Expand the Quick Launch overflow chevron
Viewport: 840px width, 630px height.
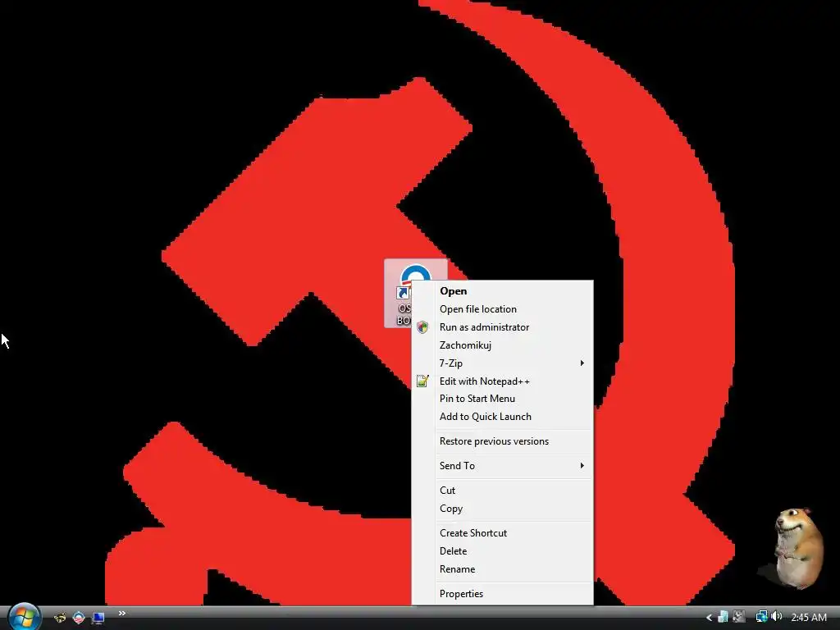(122, 614)
